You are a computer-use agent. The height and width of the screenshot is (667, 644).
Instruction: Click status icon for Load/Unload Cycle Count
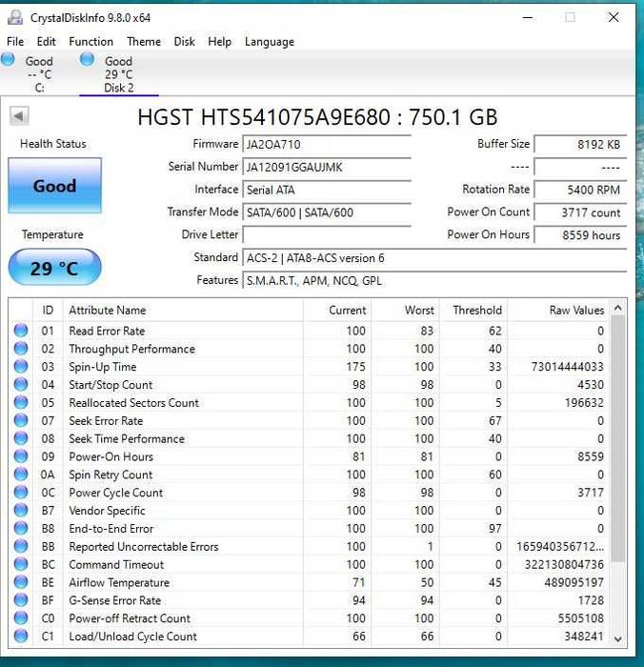tap(21, 636)
